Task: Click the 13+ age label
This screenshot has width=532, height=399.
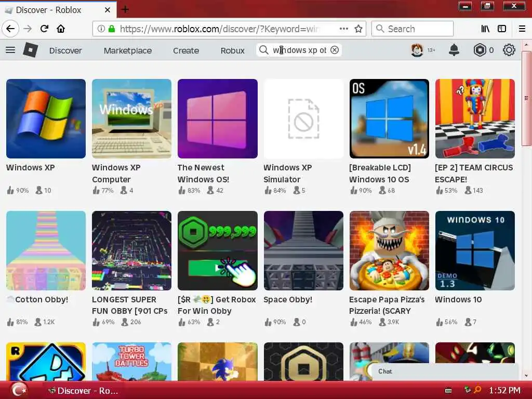Action: click(431, 50)
